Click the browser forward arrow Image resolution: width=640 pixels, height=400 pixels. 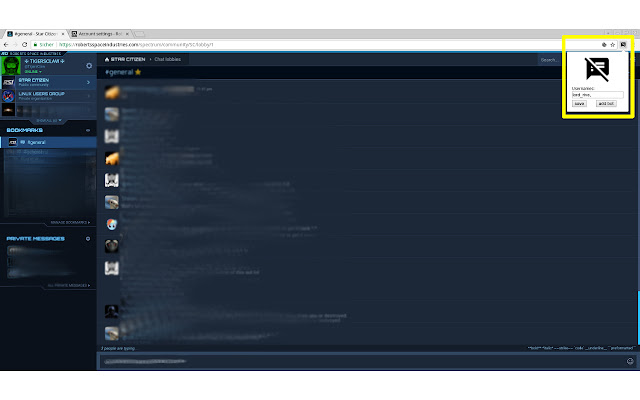click(x=15, y=44)
